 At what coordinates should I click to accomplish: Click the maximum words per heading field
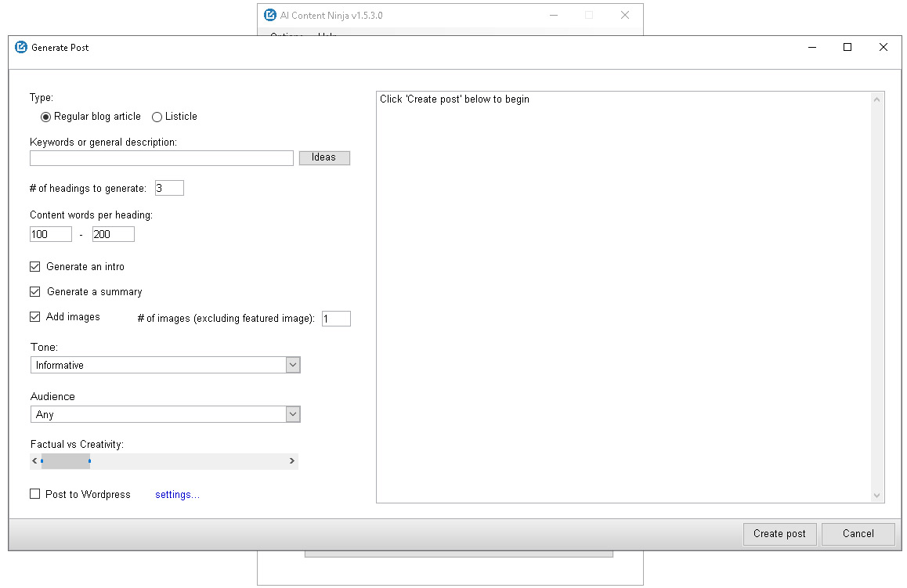coord(114,234)
